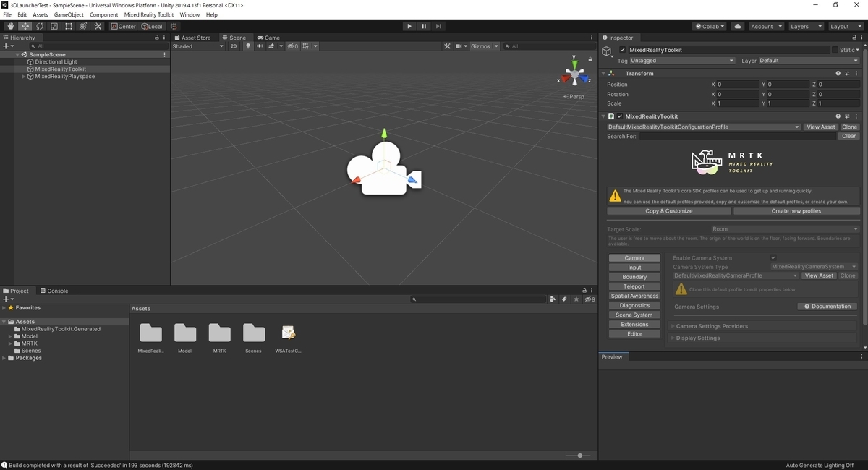Open scene component tools icon
868x470 pixels.
click(x=448, y=46)
